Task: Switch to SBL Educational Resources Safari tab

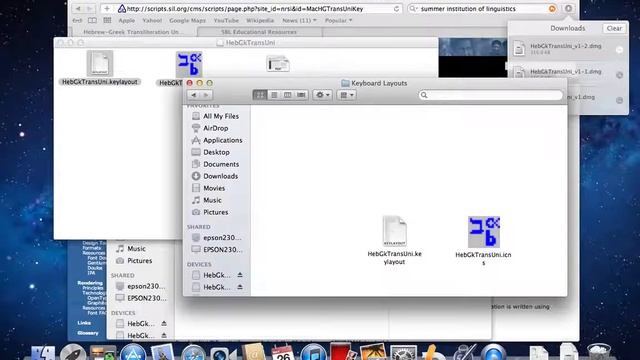Action: pyautogui.click(x=259, y=32)
